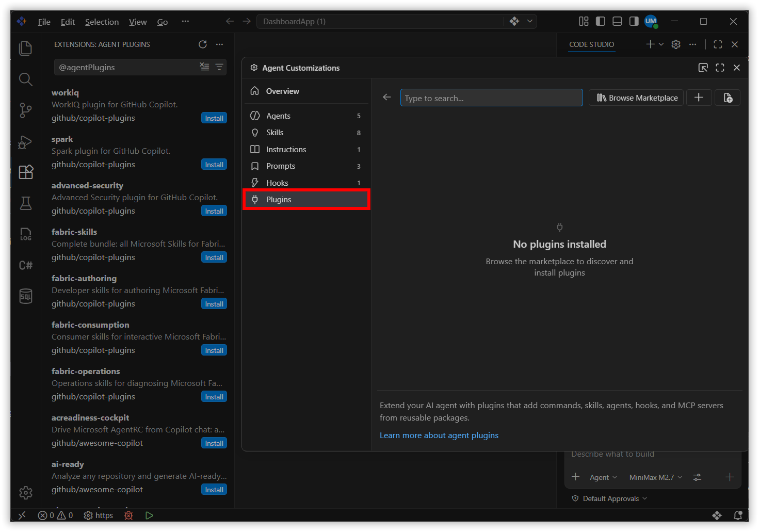Open the Manage gear in activity bar
This screenshot has width=759, height=532.
click(25, 493)
